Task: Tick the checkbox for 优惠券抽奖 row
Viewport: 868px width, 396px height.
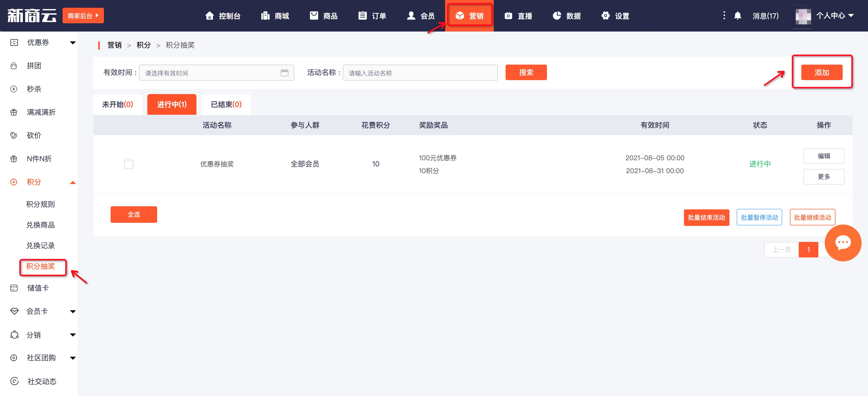Action: pos(129,164)
